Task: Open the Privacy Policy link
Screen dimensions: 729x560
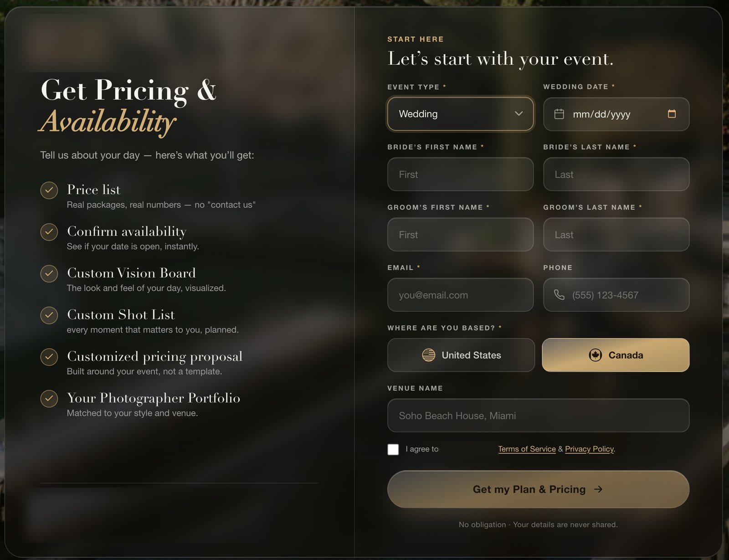Action: click(590, 449)
